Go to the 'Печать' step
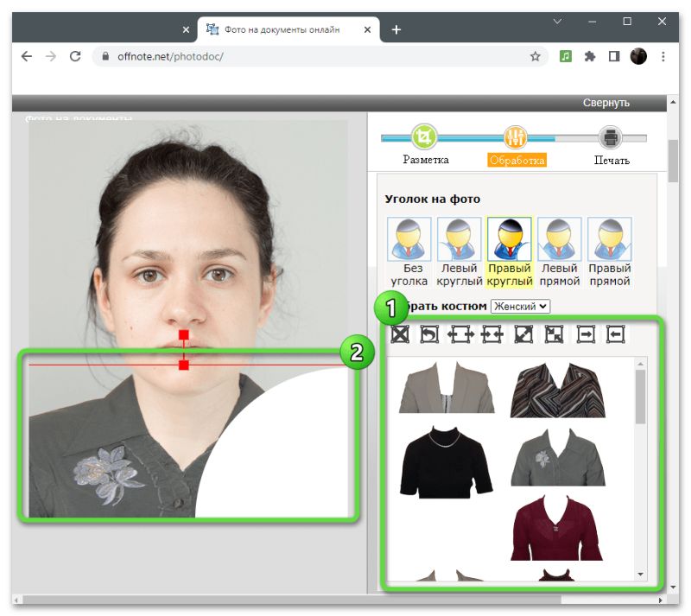Image resolution: width=691 pixels, height=616 pixels. click(611, 138)
